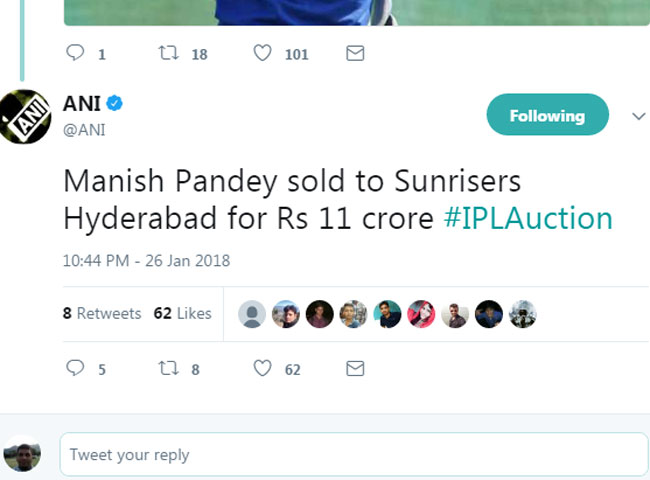Click reply icon on the upper tweet
The width and height of the screenshot is (650, 480).
(x=76, y=53)
